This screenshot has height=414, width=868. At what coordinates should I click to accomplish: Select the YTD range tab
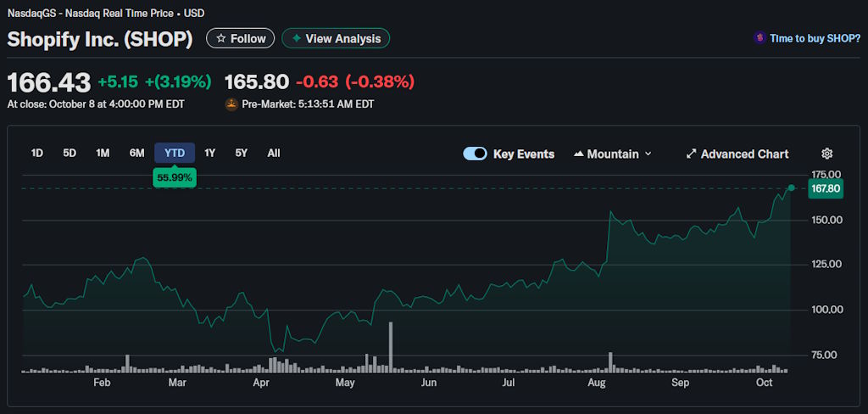click(175, 154)
